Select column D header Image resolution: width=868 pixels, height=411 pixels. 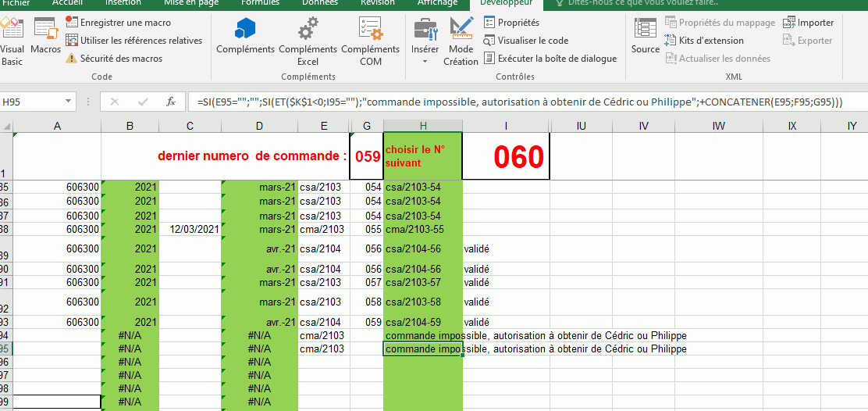click(259, 127)
